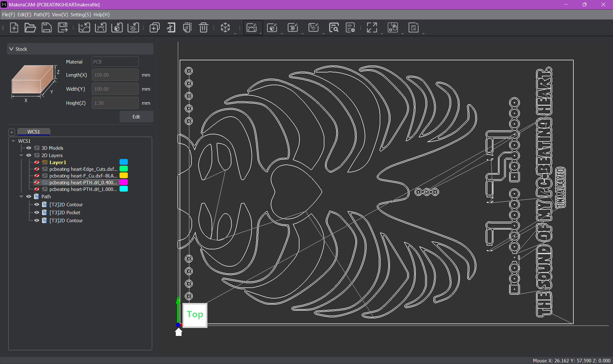Image resolution: width=613 pixels, height=364 pixels.
Task: Collapse the 2D Layers tree node
Action: point(21,155)
